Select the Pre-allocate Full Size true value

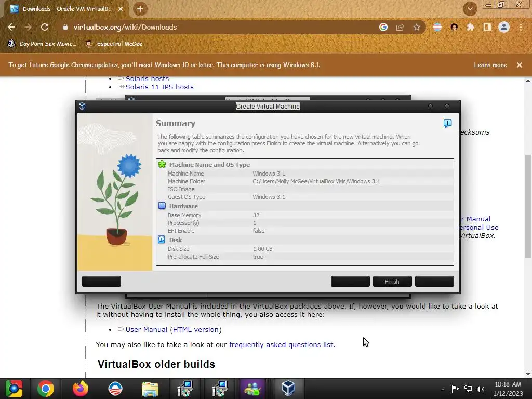pyautogui.click(x=258, y=257)
